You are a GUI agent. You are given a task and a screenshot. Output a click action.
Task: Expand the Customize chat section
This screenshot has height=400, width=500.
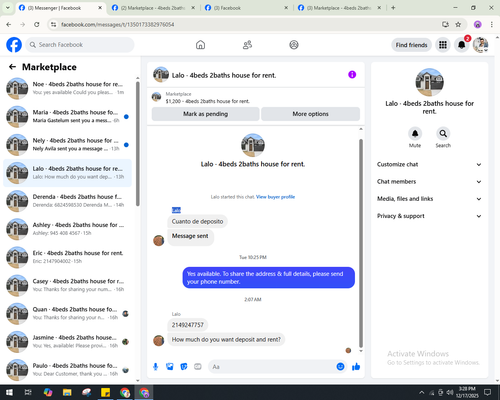tap(429, 164)
